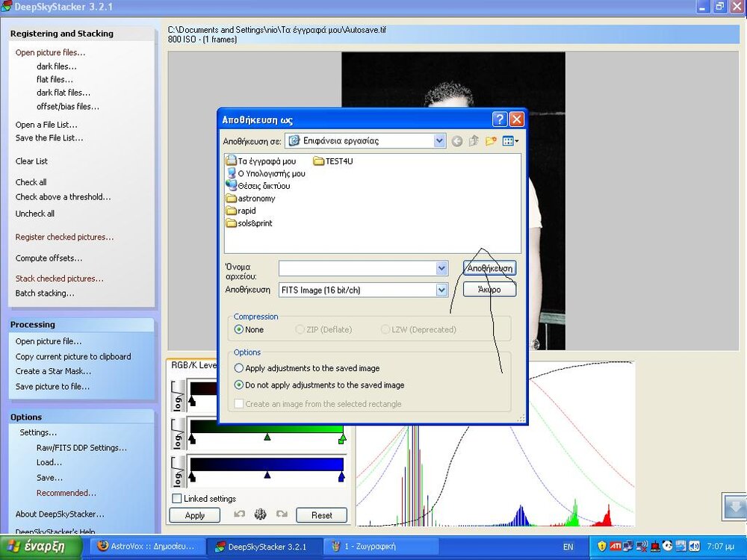Viewport: 747px width, 560px height.
Task: Open Raw/FITS DDP Settings option
Action: coord(81,448)
